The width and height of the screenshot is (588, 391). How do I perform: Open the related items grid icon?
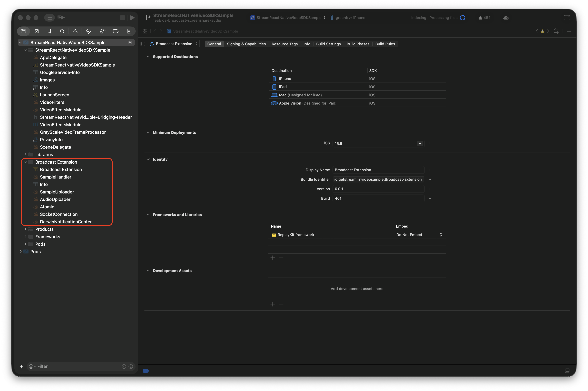pyautogui.click(x=145, y=31)
